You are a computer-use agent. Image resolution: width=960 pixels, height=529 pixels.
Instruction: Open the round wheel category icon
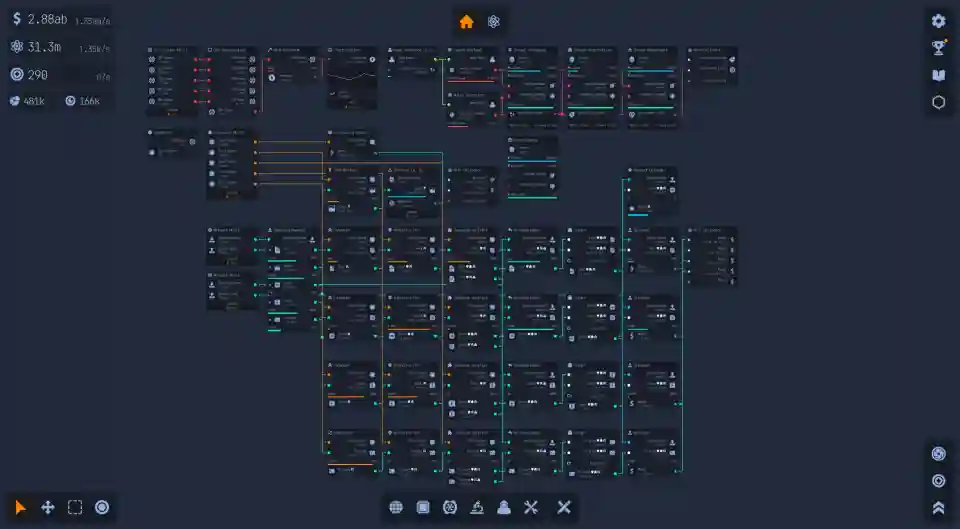(450, 508)
